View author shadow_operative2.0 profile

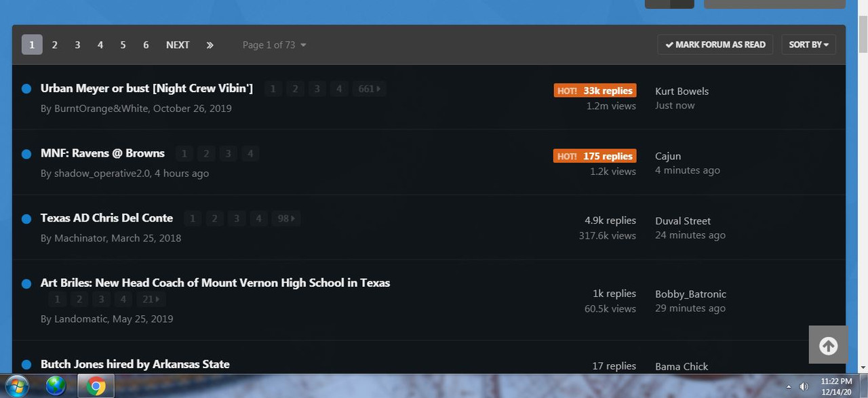[x=102, y=174]
